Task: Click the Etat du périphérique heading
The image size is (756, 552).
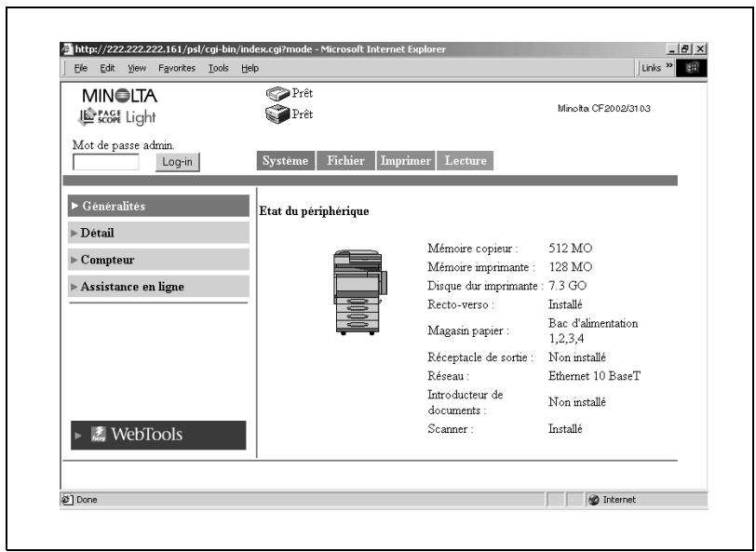Action: (x=314, y=211)
